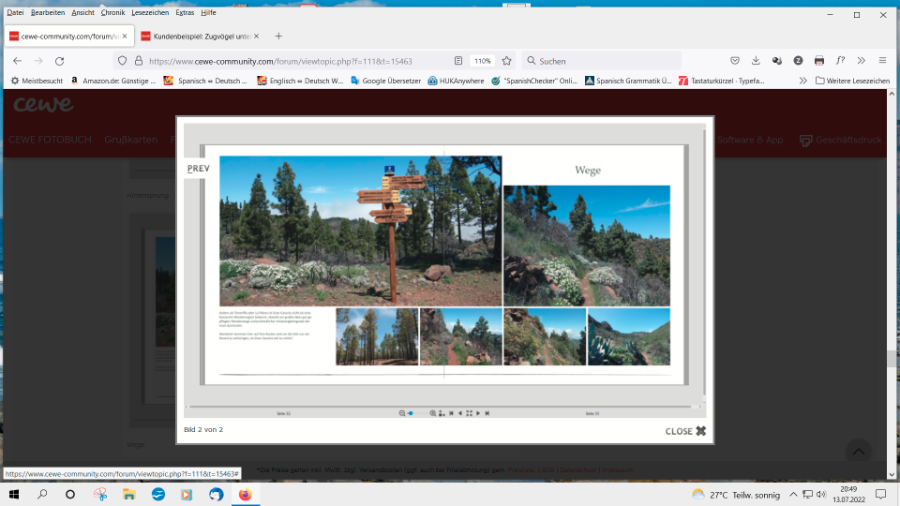Save page to Pocket
Viewport: 900px width, 506px height.
[735, 60]
